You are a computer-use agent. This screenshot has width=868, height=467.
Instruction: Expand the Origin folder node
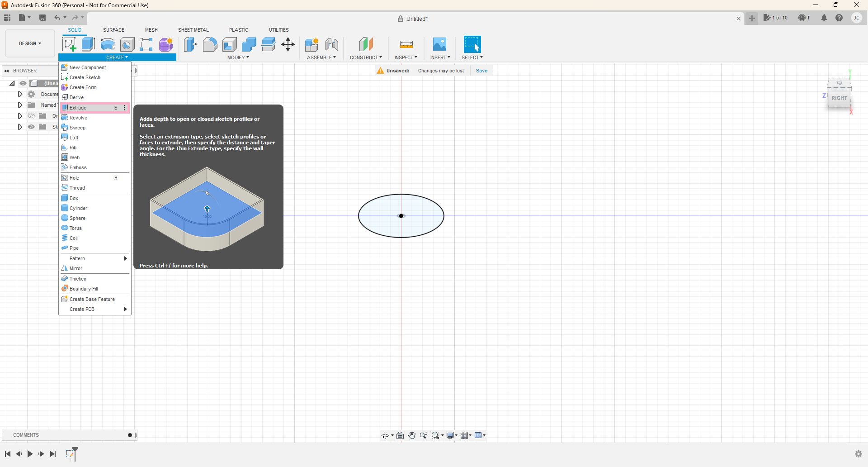tap(20, 116)
